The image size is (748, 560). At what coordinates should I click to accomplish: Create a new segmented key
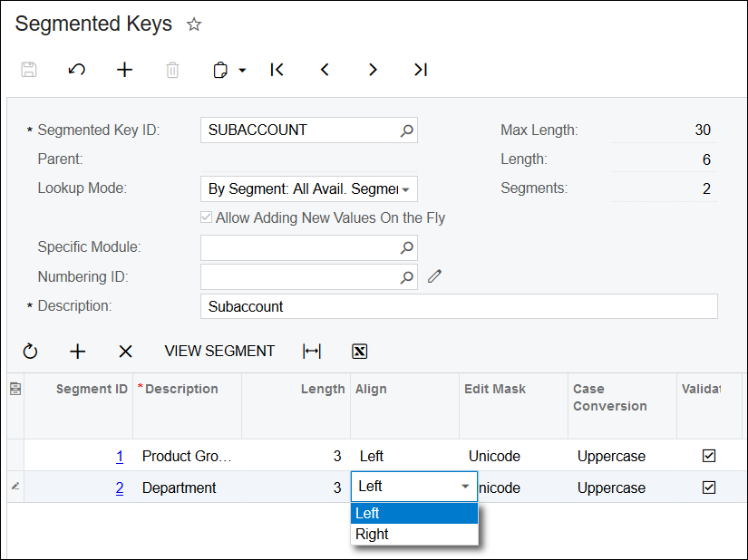pyautogui.click(x=124, y=70)
